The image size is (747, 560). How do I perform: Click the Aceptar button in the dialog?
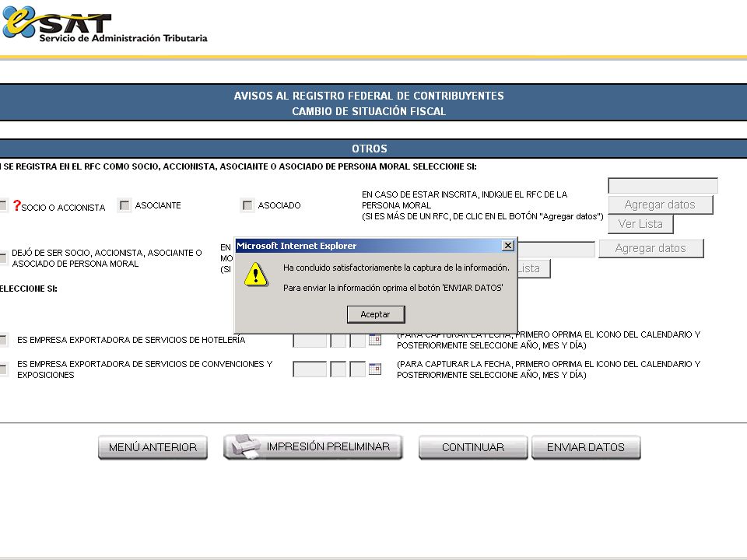tap(376, 314)
